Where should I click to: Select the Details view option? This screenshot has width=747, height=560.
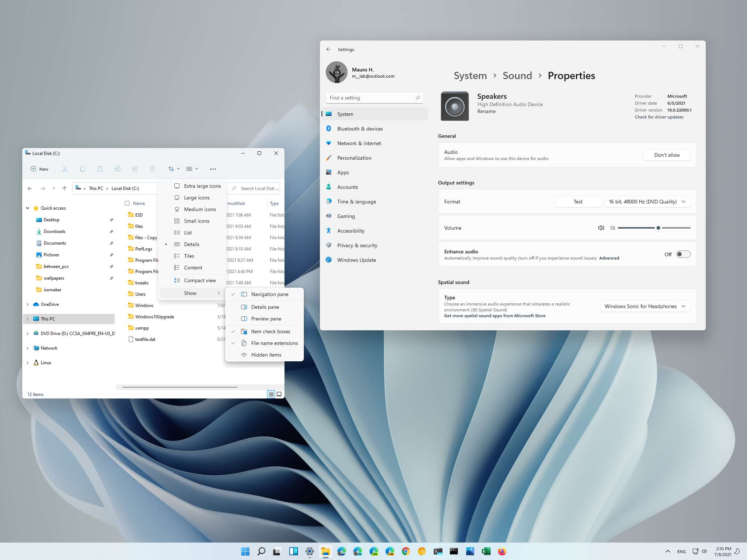tap(191, 244)
